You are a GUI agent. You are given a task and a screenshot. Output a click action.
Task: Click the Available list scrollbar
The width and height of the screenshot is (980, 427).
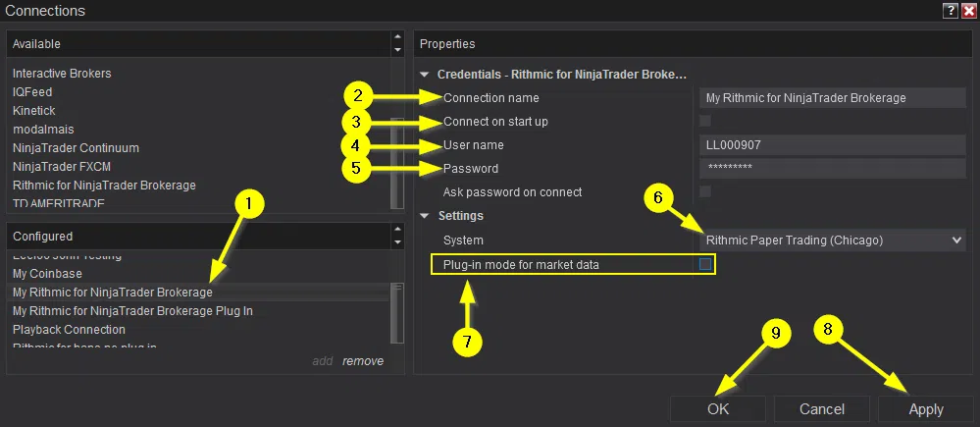397,164
